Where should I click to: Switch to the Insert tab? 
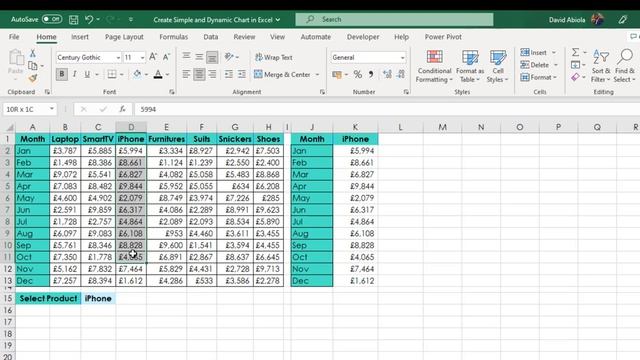point(80,37)
